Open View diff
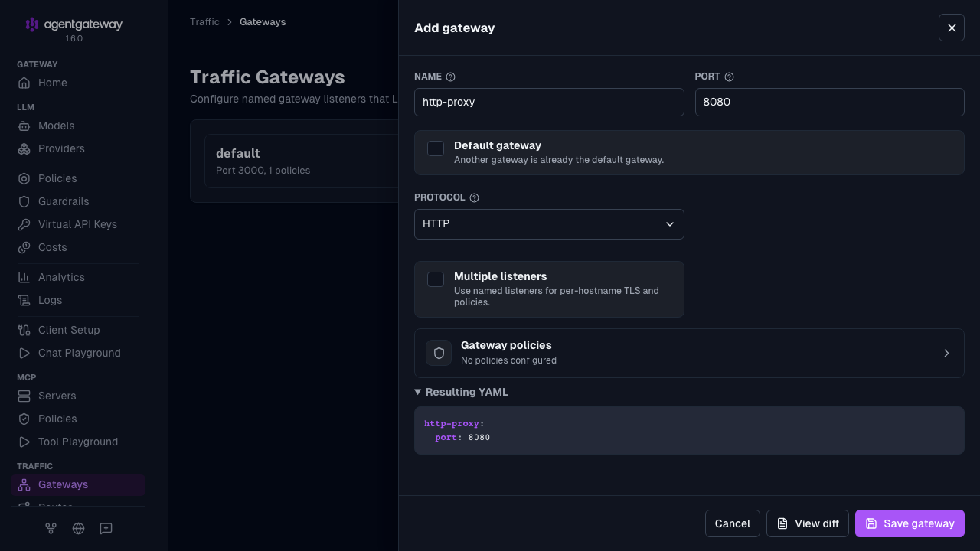 coord(808,523)
